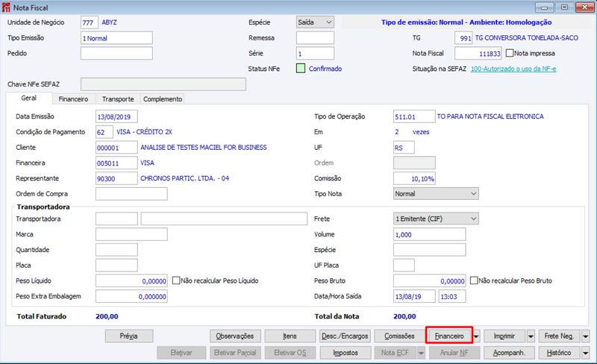
Task: Toggle the Nota impressa checkbox
Action: pyautogui.click(x=510, y=53)
